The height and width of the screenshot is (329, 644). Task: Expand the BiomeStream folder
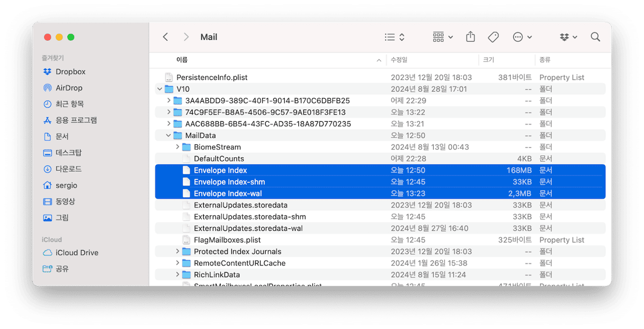177,147
